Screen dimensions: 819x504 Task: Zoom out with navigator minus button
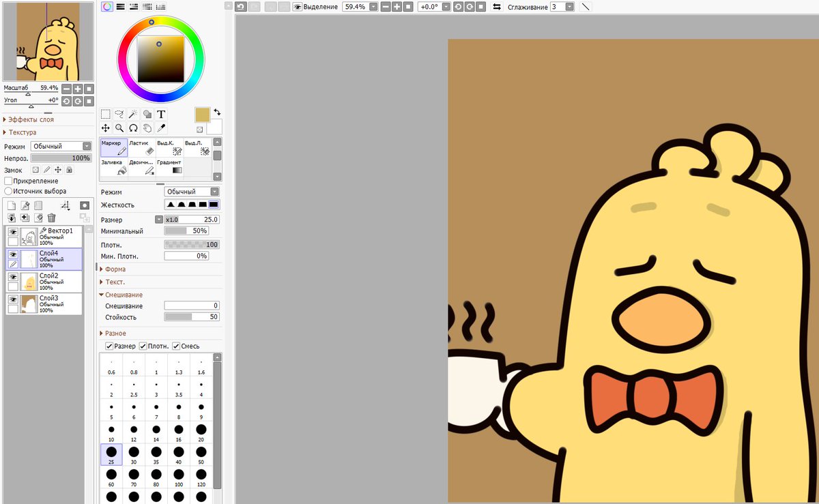pos(66,89)
